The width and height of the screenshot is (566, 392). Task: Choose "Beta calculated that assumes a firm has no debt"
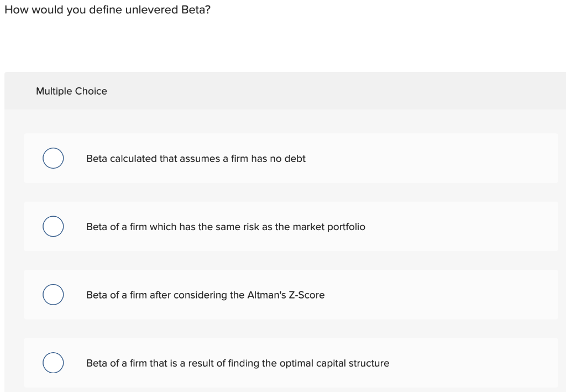pos(196,159)
